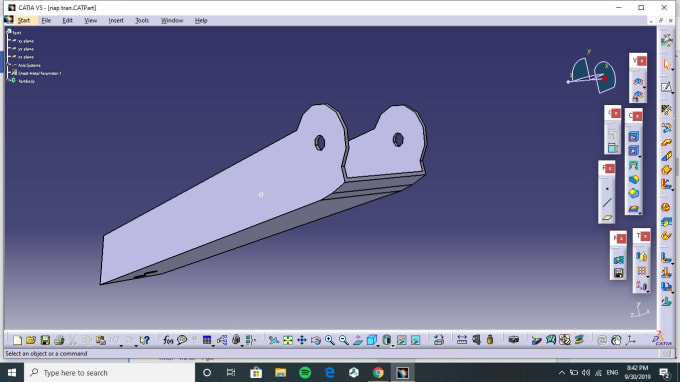Open the Design Table icon
This screenshot has height=382, width=680.
pyautogui.click(x=207, y=340)
